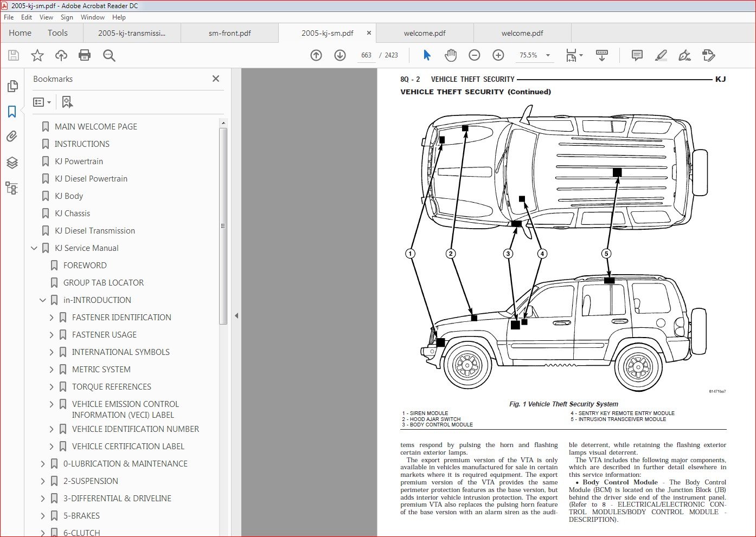This screenshot has width=756, height=537.
Task: Expand the 5-BRAKES bookmark
Action: pos(43,516)
